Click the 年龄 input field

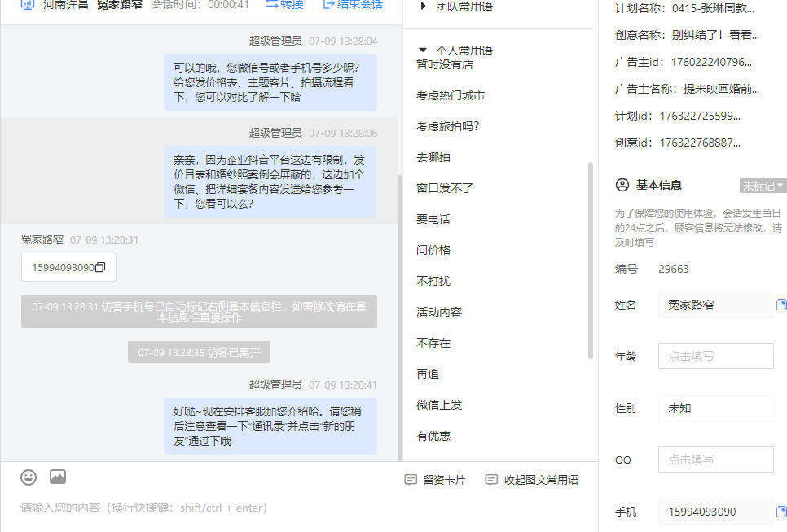coord(716,356)
